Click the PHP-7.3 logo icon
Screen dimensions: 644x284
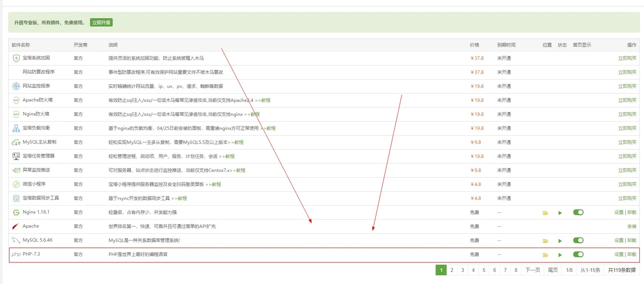click(16, 254)
